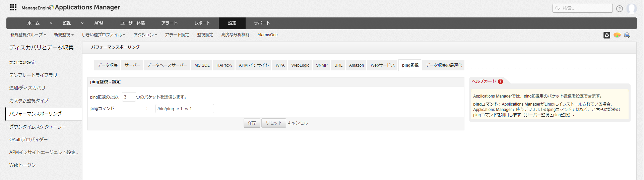
Task: Switch to the SNMP tab
Action: coord(322,65)
